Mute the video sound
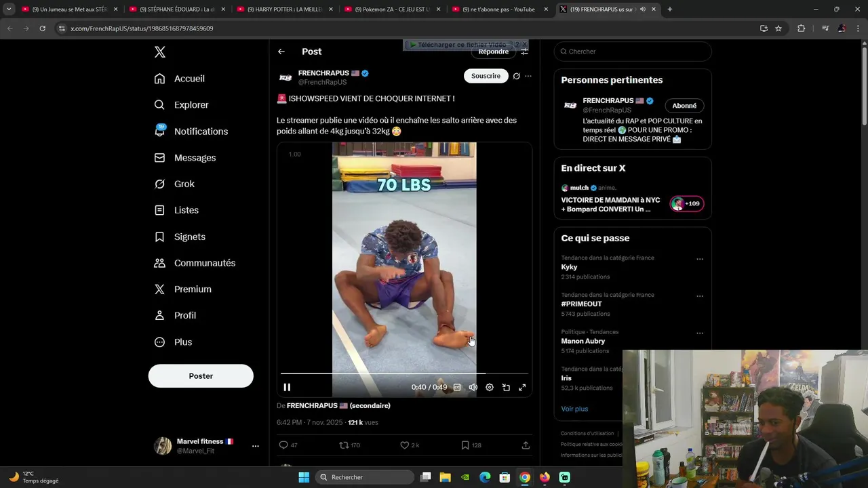Screen dimensions: 868x488 (x=473, y=387)
